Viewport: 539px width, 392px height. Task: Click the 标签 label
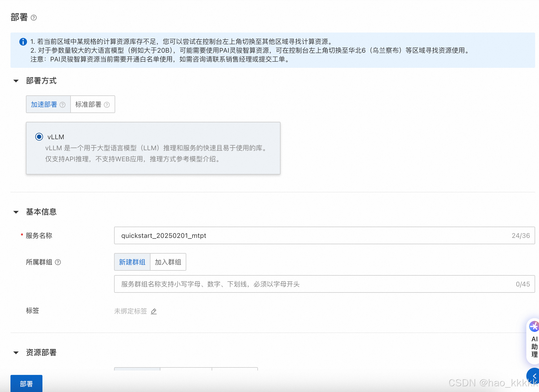tap(33, 311)
